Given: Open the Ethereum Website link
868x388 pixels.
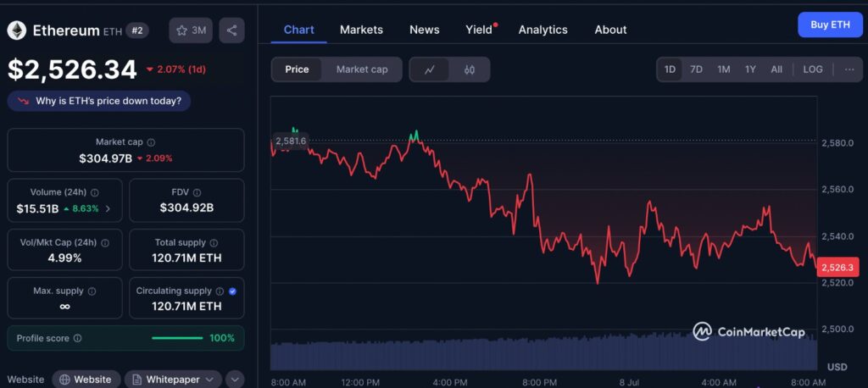Looking at the screenshot, I should (x=86, y=380).
